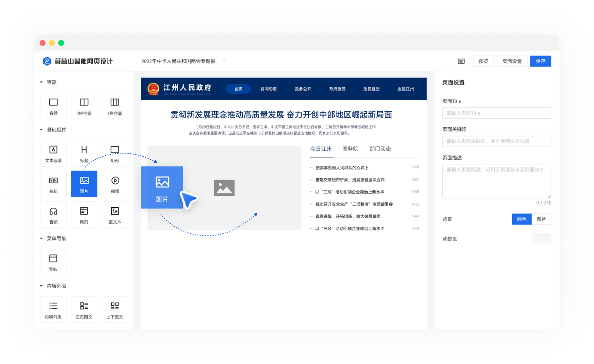This screenshot has width=594, height=364.
Task: Collapse the 基础组件 section
Action: coord(41,130)
